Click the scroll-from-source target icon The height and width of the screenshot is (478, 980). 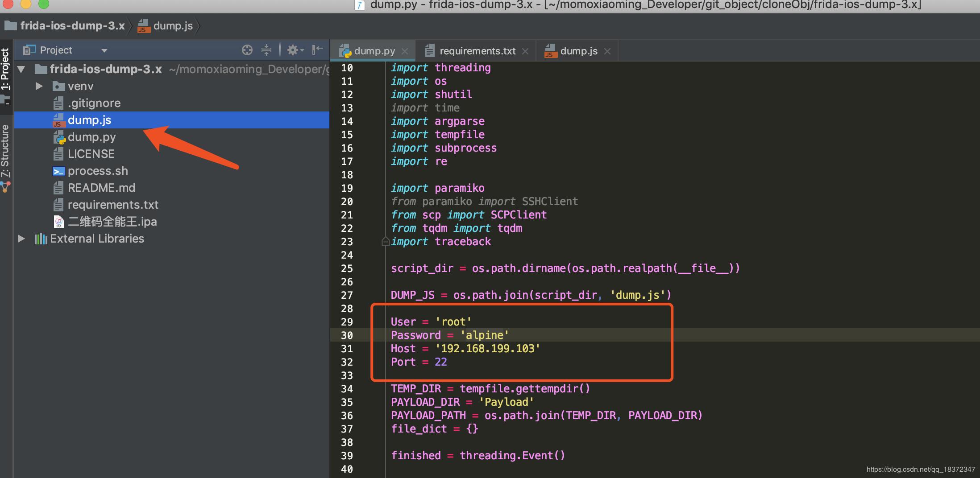pos(247,50)
